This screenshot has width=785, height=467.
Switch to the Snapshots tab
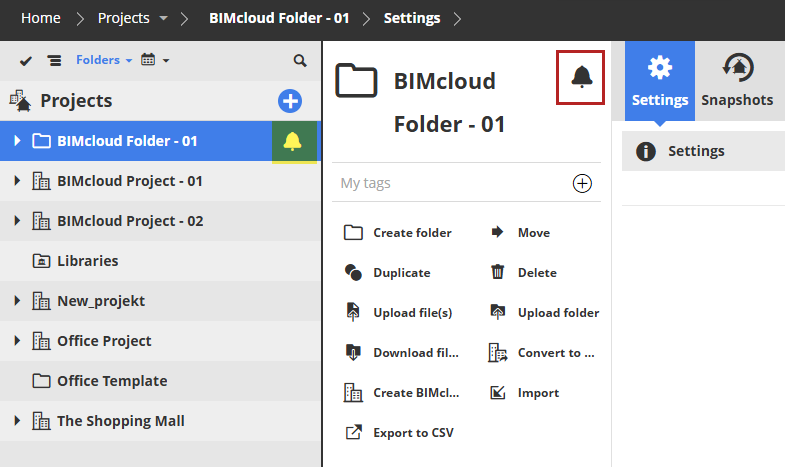[737, 81]
